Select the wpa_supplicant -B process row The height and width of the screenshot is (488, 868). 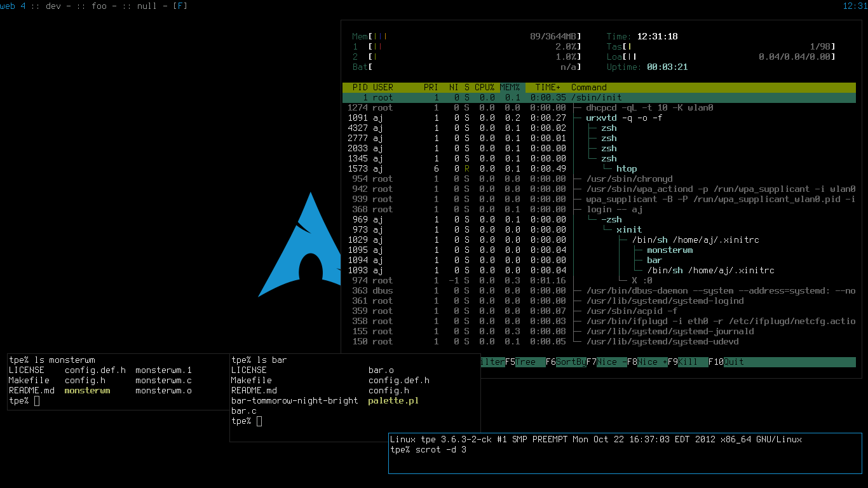coord(599,200)
